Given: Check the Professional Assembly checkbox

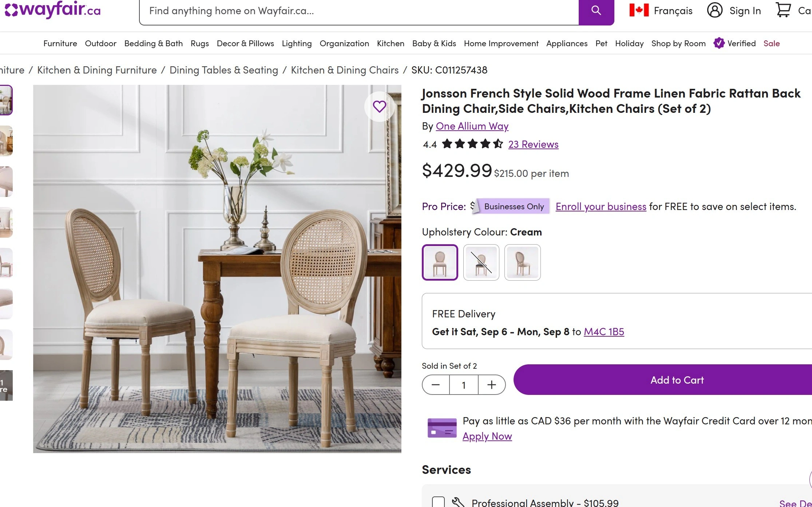Looking at the screenshot, I should [x=438, y=502].
